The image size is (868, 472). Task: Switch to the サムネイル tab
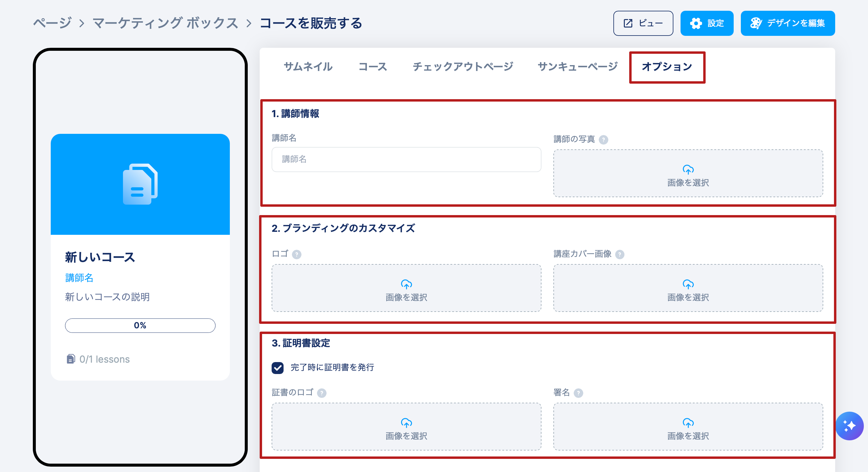[308, 66]
